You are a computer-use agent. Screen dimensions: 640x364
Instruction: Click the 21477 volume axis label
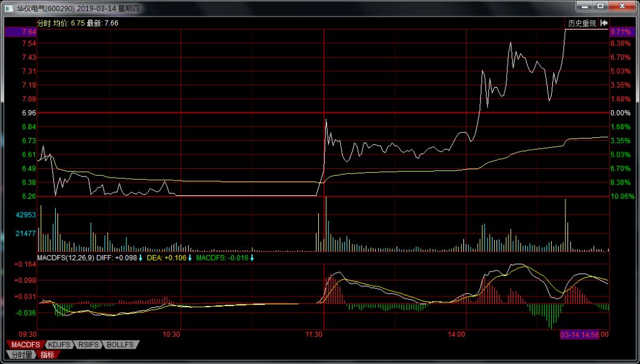click(26, 233)
